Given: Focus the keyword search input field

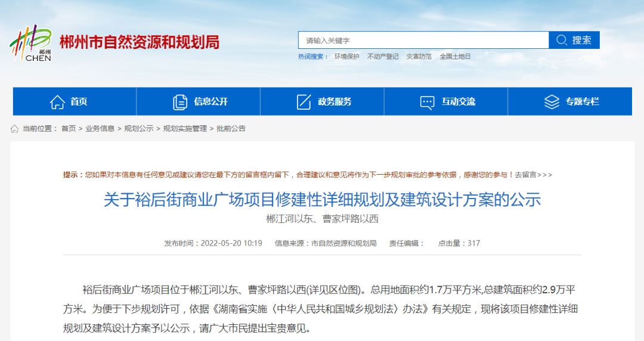Looking at the screenshot, I should [423, 40].
